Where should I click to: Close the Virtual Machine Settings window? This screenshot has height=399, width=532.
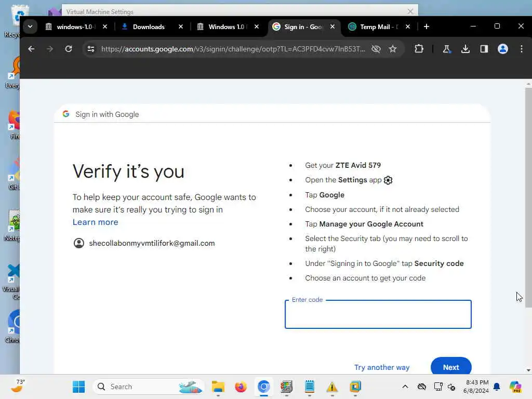410,11
